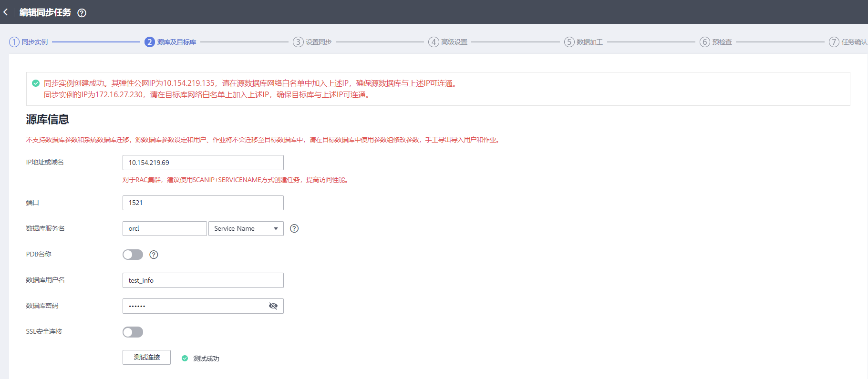Click step 7 任务确认 number icon
This screenshot has height=379, width=868.
[834, 42]
